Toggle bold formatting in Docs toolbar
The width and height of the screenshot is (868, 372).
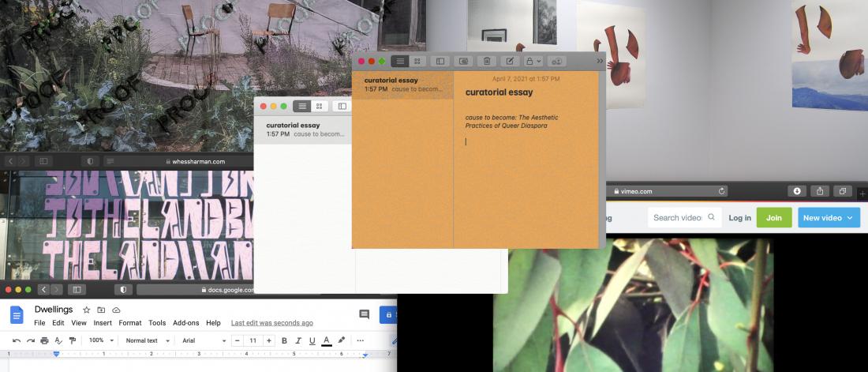(284, 340)
